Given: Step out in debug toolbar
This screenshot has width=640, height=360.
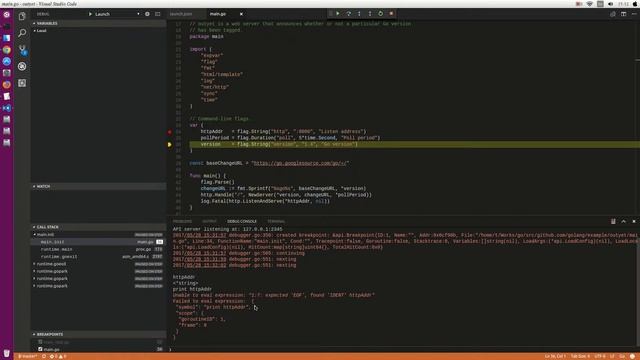Looking at the screenshot, I should click(370, 13).
